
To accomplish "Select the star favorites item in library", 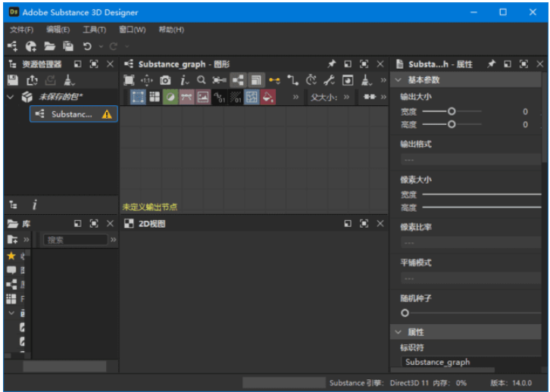I will click(x=11, y=256).
